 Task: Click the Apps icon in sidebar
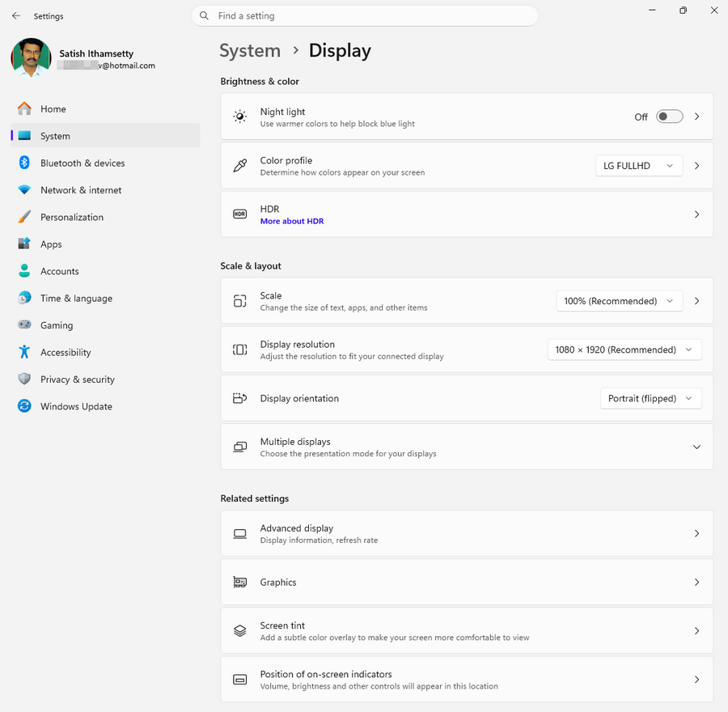[x=24, y=244]
